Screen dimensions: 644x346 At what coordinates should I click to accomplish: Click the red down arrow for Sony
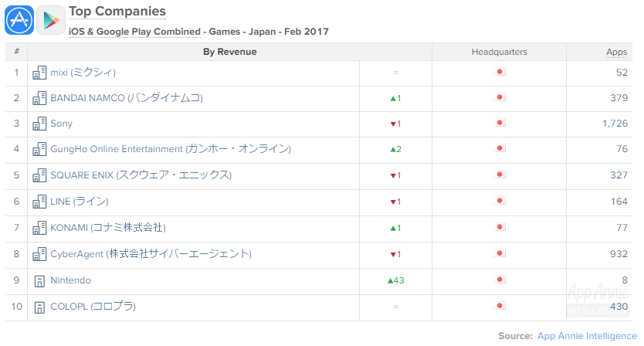[x=392, y=124]
